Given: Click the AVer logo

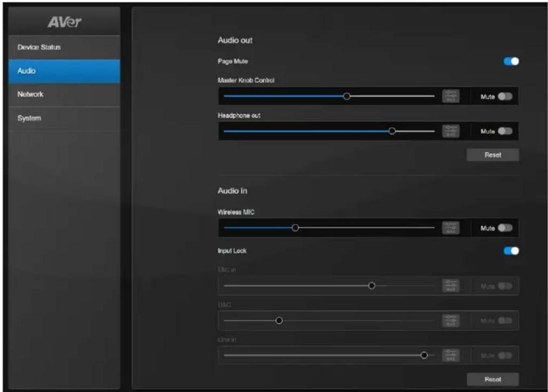Looking at the screenshot, I should pos(64,22).
